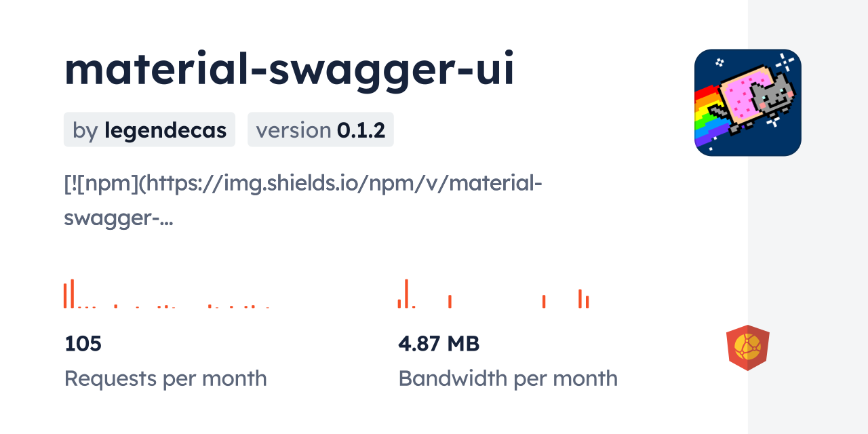Click the npm shields.io description text
This screenshot has height=434, width=868.
(x=302, y=183)
